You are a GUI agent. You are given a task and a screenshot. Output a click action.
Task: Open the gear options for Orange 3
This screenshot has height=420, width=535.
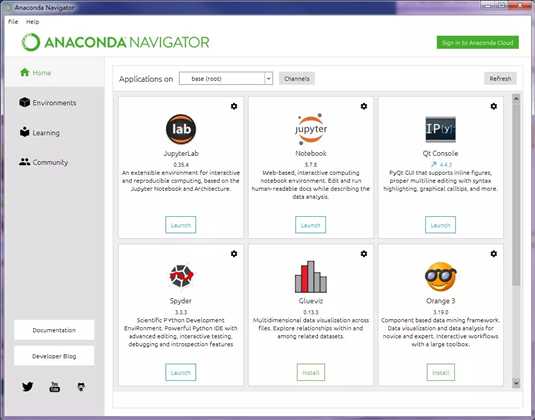point(494,254)
